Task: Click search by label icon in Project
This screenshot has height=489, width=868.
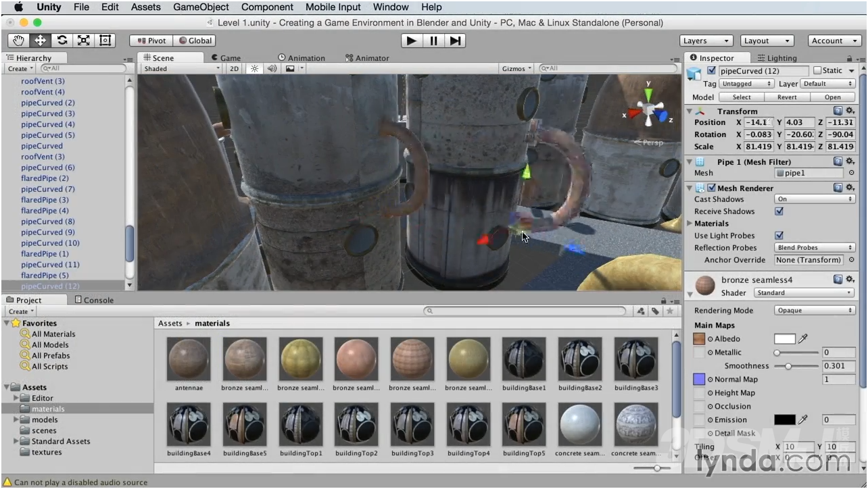Action: [x=655, y=311]
